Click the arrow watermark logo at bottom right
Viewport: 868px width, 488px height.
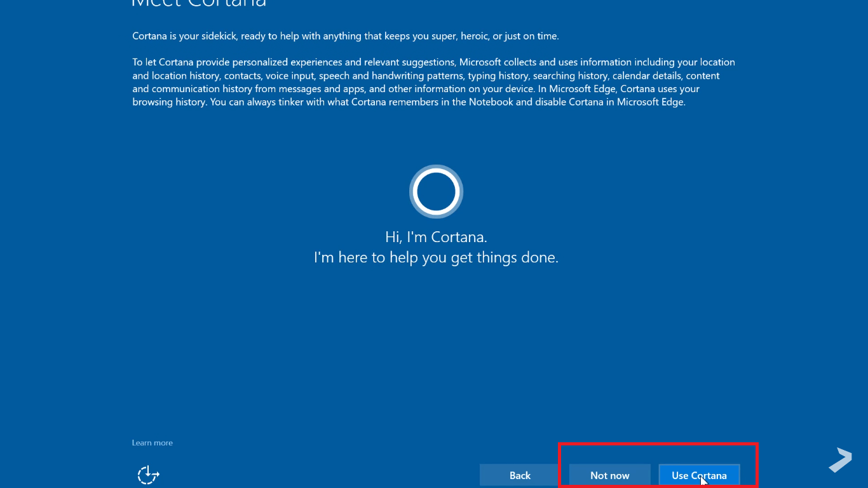[840, 460]
